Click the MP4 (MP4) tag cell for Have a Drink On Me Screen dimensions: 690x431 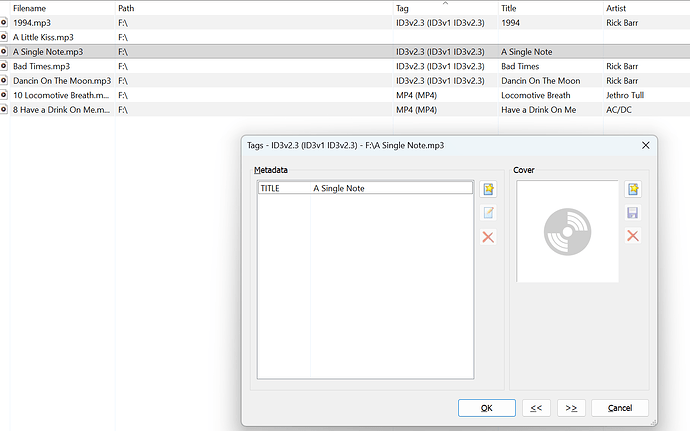pyautogui.click(x=416, y=110)
